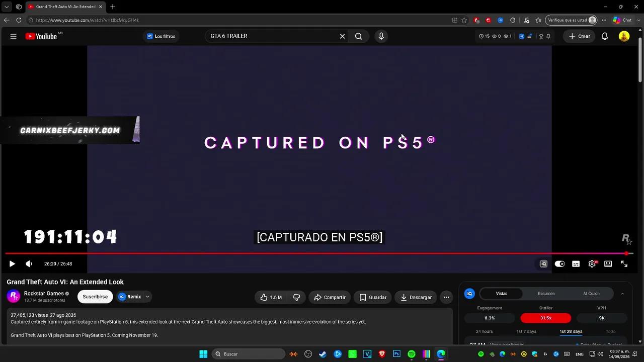The image size is (644, 362).
Task: Close the Grand Theft Auto VI tab
Action: (x=100, y=7)
